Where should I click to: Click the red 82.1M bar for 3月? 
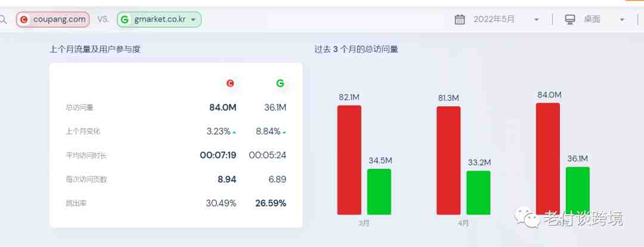(x=349, y=160)
